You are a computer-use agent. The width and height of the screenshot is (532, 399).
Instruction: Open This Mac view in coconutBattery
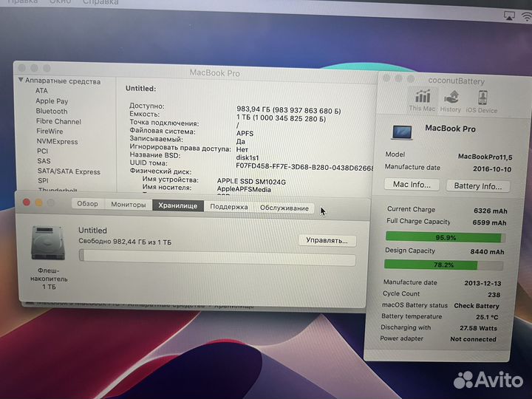pos(422,100)
